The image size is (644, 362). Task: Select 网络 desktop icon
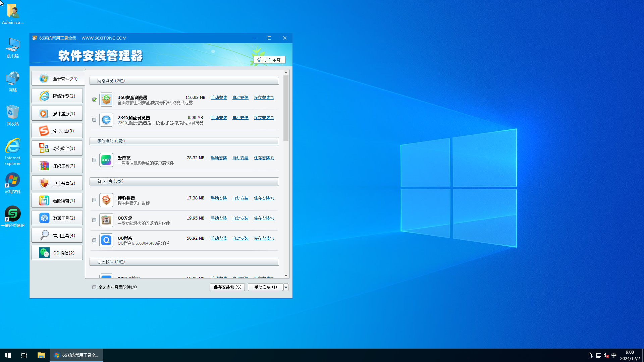tap(13, 81)
